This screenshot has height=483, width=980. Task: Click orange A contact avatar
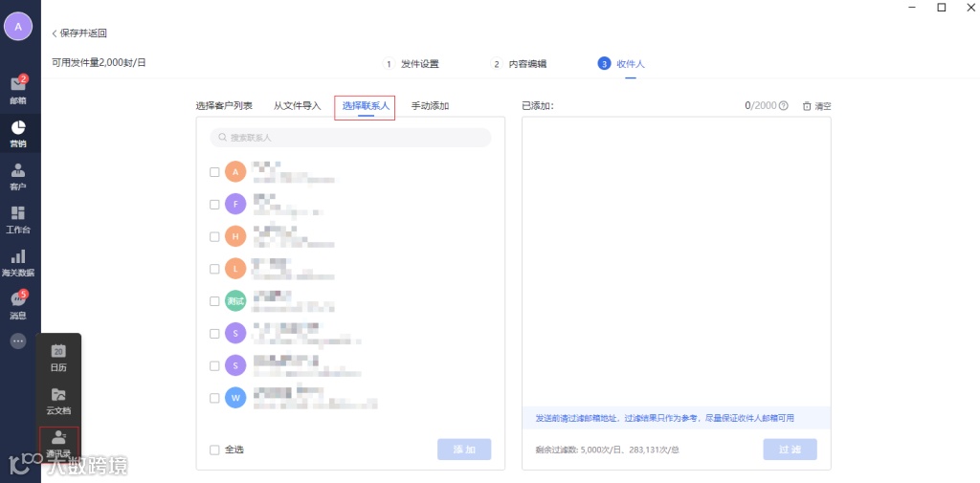point(235,171)
